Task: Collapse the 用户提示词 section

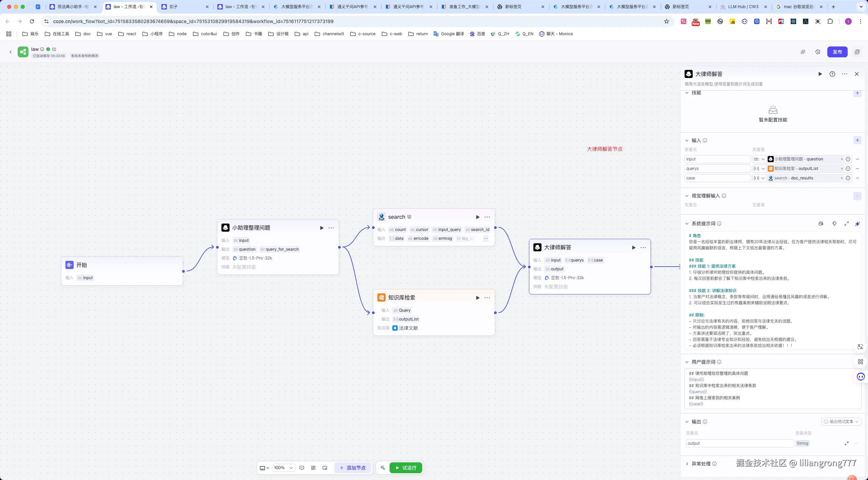Action: (687, 362)
